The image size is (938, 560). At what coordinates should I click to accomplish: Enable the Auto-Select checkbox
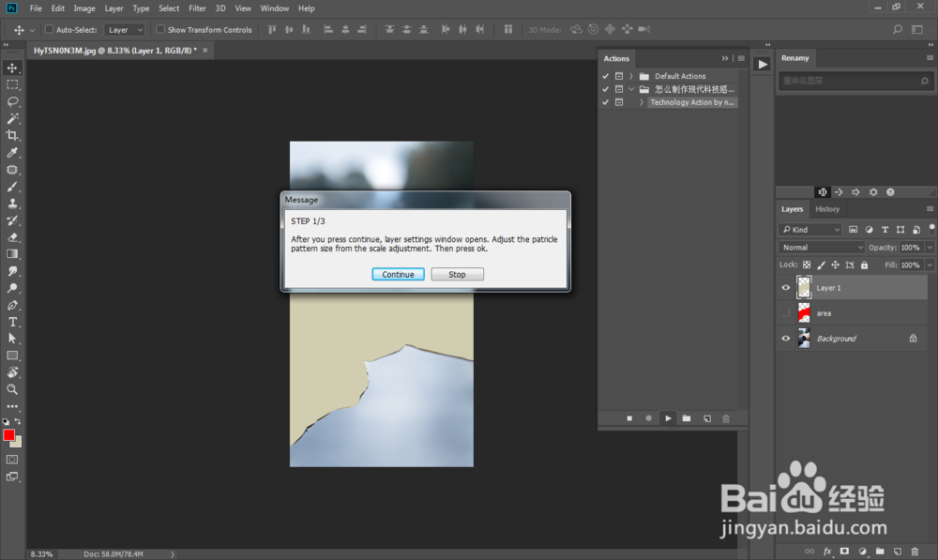click(x=49, y=29)
